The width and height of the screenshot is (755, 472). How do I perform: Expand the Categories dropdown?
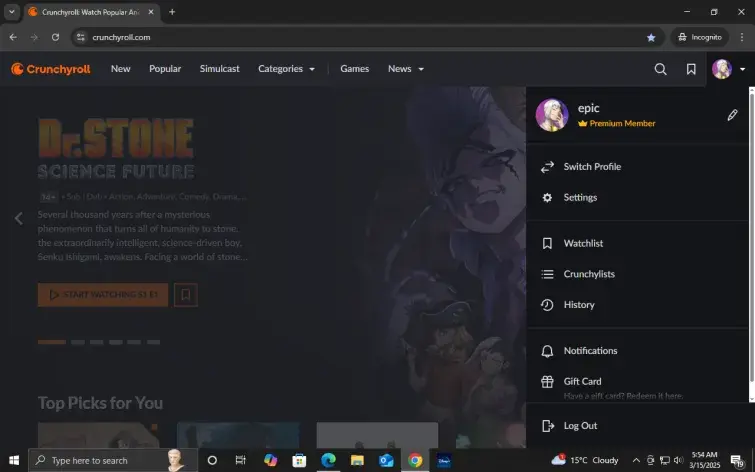[x=286, y=69]
